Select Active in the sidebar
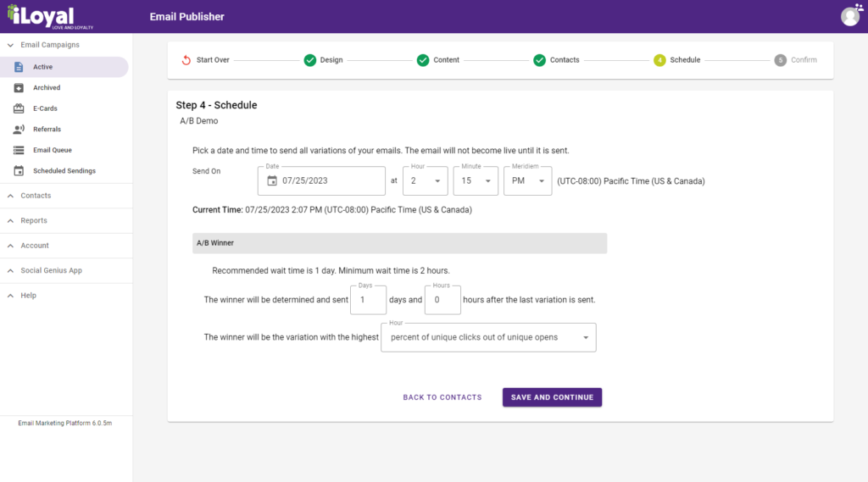 [x=64, y=67]
